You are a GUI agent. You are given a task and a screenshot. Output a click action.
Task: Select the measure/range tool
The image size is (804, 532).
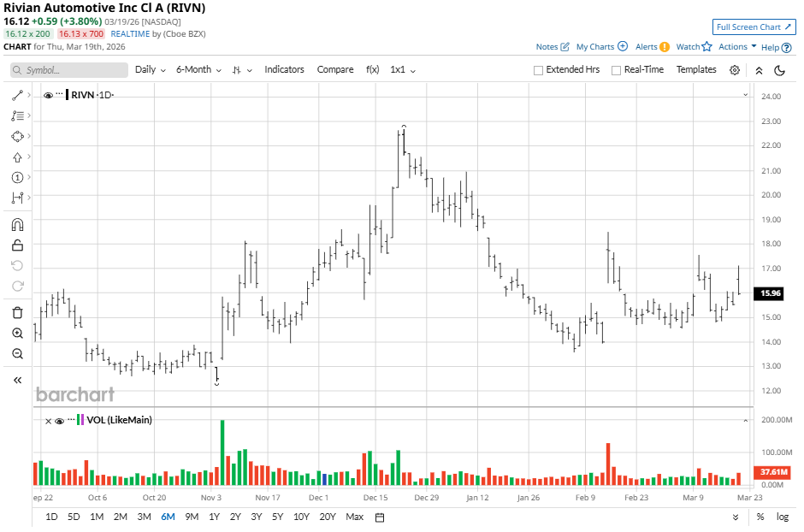click(x=17, y=198)
